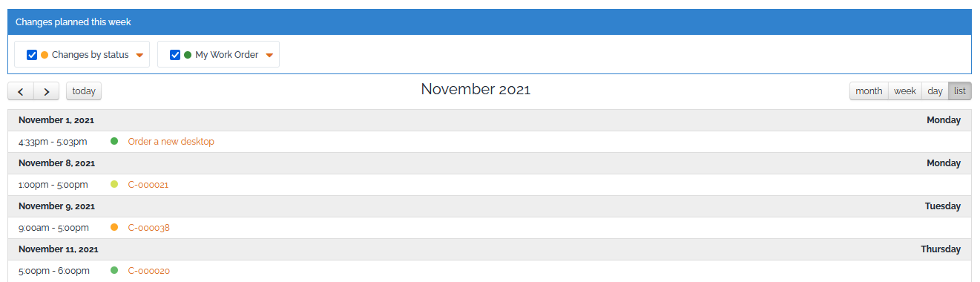Click orange dot beside C-000038

tap(114, 227)
